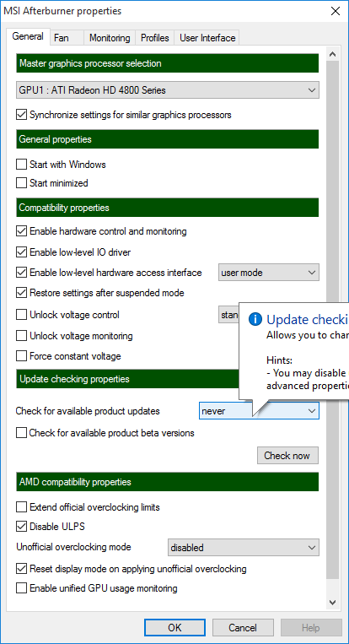
Task: Uncheck Synchronize settings for similar graphics processors
Action: point(21,115)
